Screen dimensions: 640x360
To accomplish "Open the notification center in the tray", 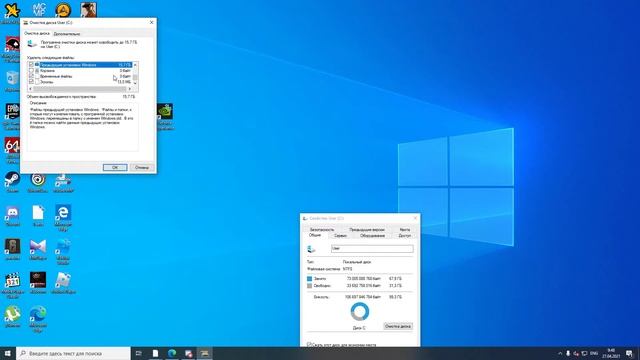I will coord(629,353).
